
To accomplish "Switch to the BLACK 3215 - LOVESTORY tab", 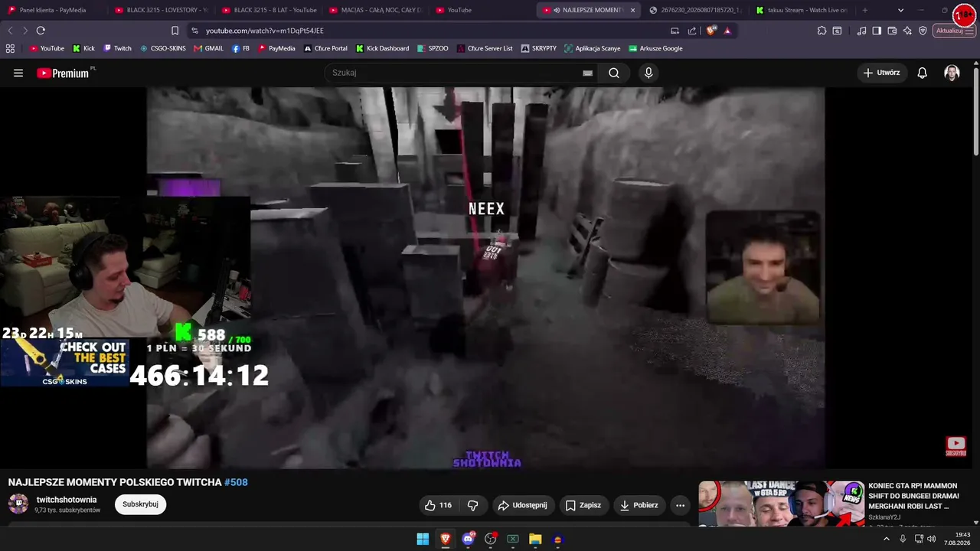I will (160, 10).
